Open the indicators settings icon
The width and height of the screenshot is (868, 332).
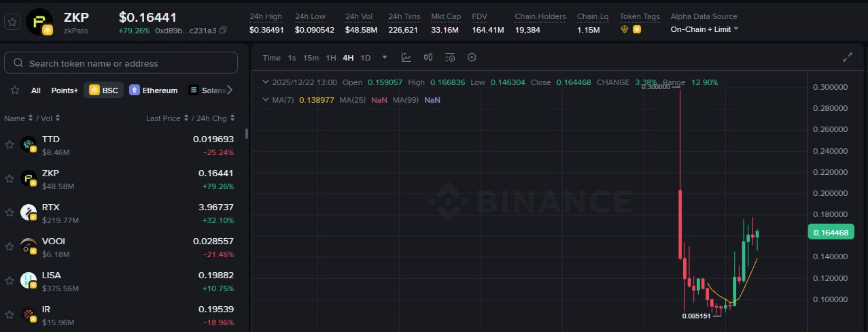[450, 58]
